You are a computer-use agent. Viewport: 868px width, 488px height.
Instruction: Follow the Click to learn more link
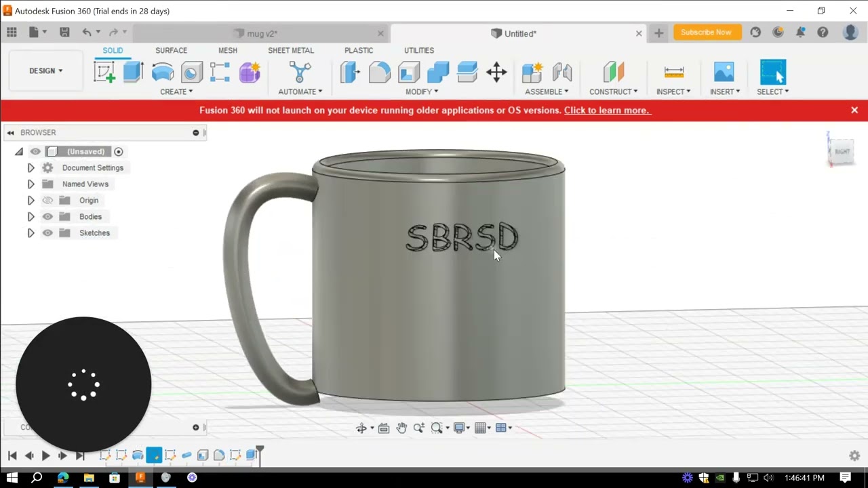click(607, 110)
